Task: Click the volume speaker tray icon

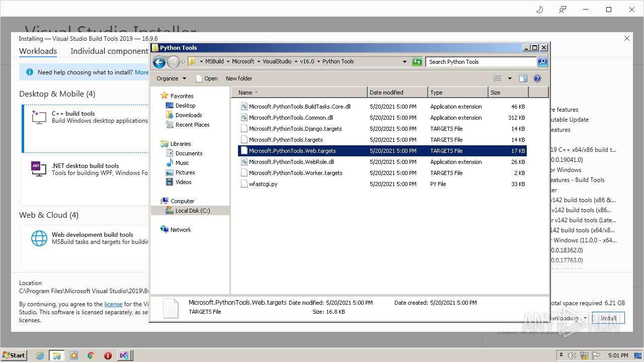Action: (x=572, y=355)
